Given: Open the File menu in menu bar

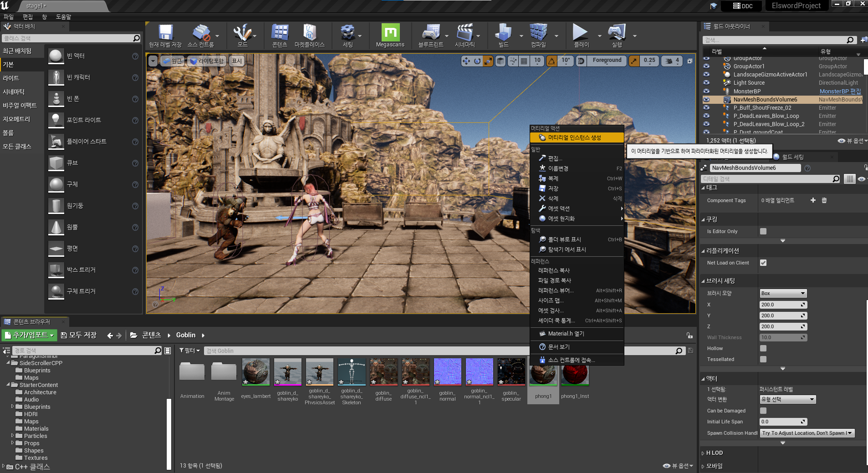Looking at the screenshot, I should pos(9,17).
